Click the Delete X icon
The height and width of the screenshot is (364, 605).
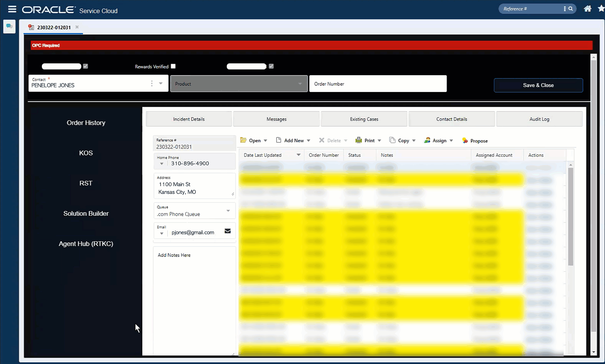[x=322, y=140]
